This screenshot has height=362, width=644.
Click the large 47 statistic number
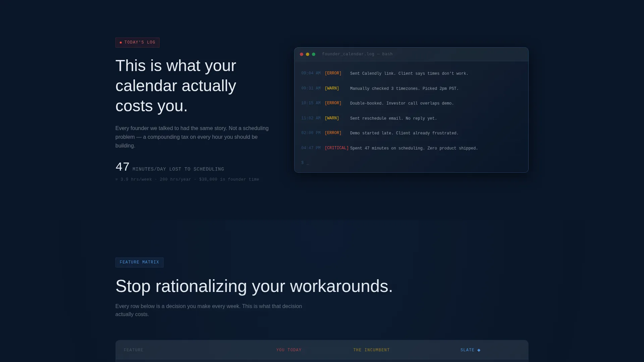[122, 167]
